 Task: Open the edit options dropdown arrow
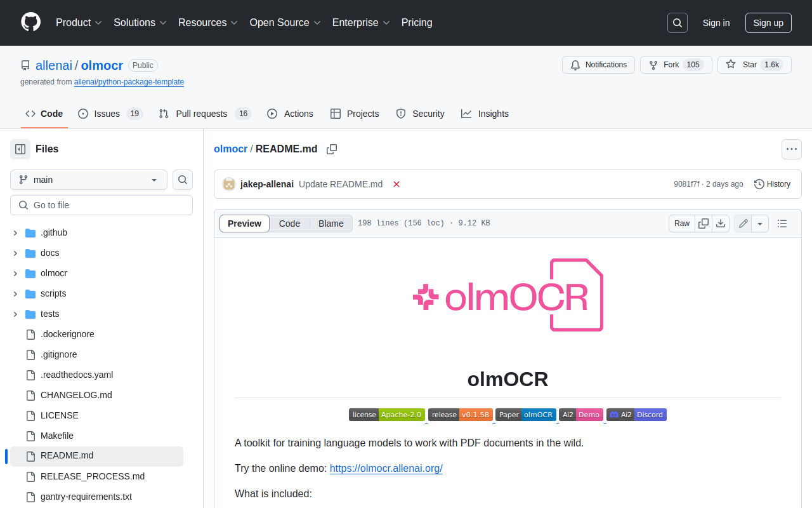point(760,224)
